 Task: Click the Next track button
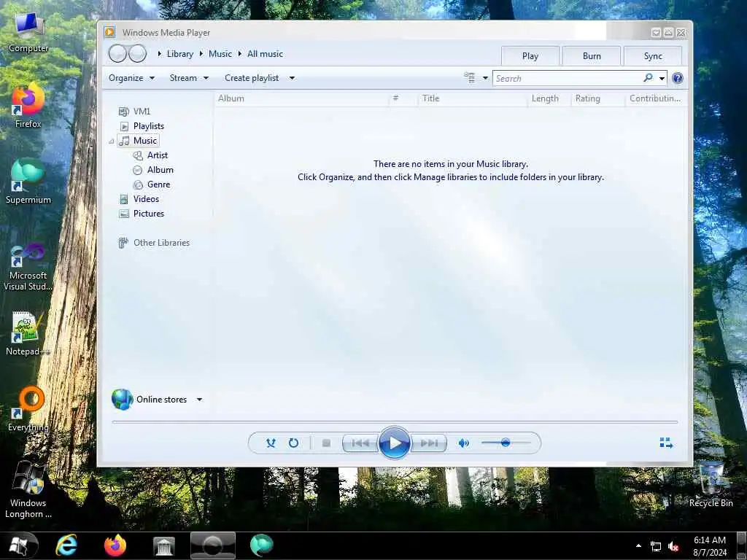click(429, 443)
